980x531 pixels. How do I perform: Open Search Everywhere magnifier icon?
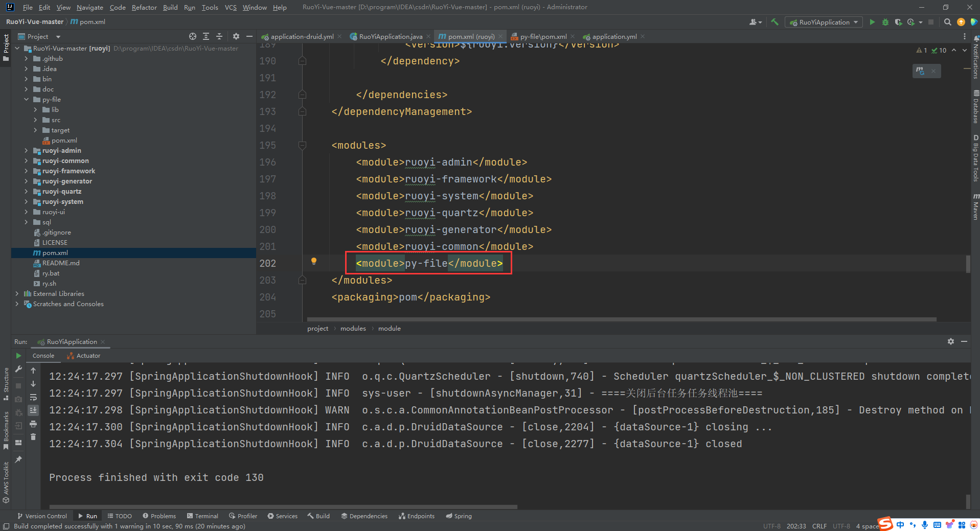point(947,22)
